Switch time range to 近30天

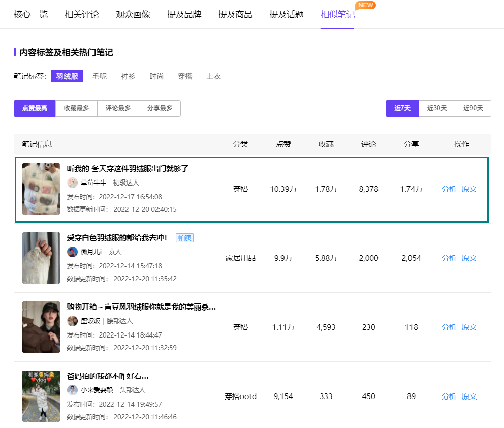tap(436, 108)
